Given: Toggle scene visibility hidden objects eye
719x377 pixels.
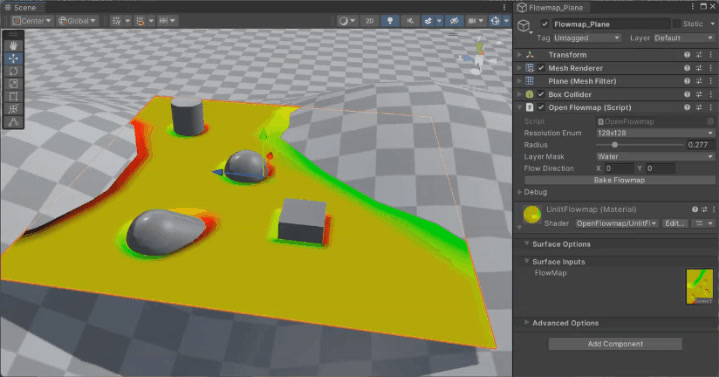Looking at the screenshot, I should point(454,21).
